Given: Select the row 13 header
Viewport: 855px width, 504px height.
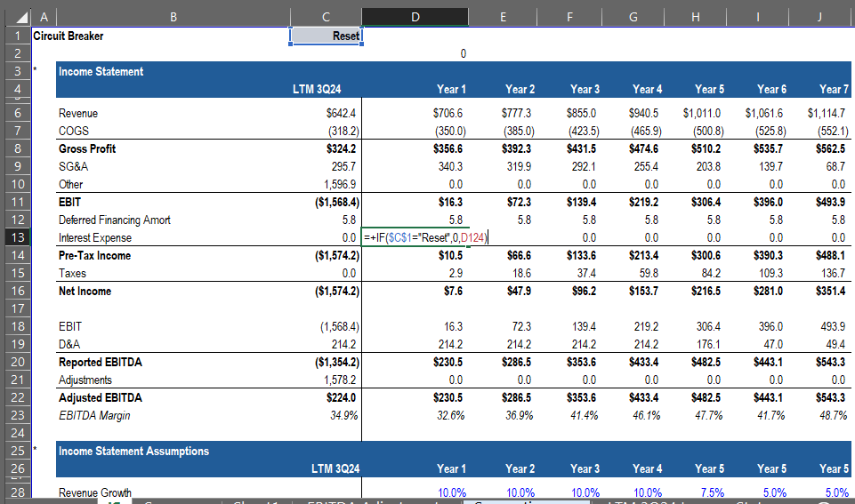Looking at the screenshot, I should (x=16, y=237).
